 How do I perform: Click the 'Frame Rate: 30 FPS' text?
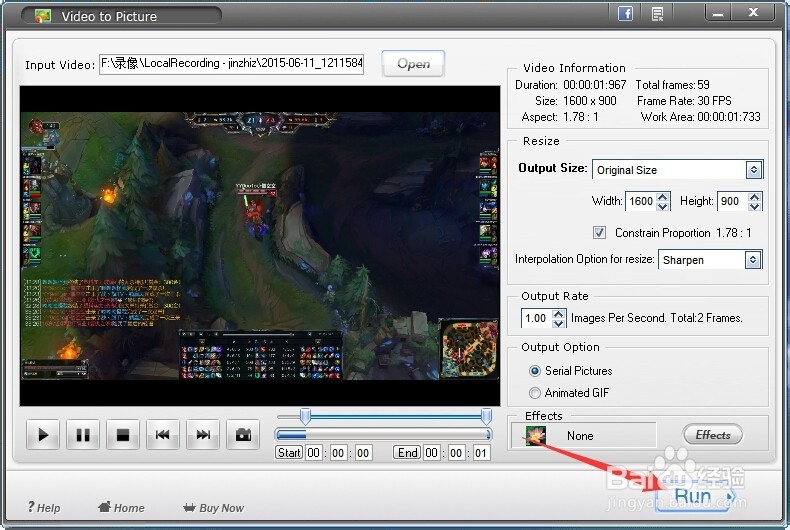(684, 101)
